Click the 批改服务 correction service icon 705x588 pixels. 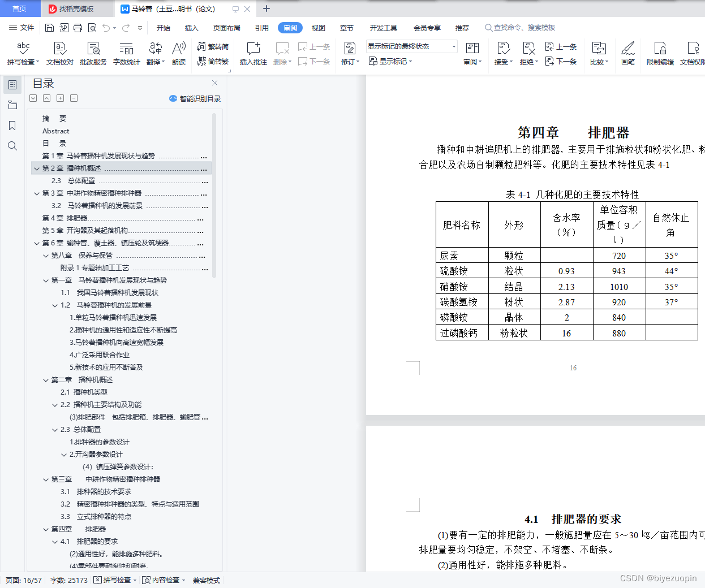(93, 48)
